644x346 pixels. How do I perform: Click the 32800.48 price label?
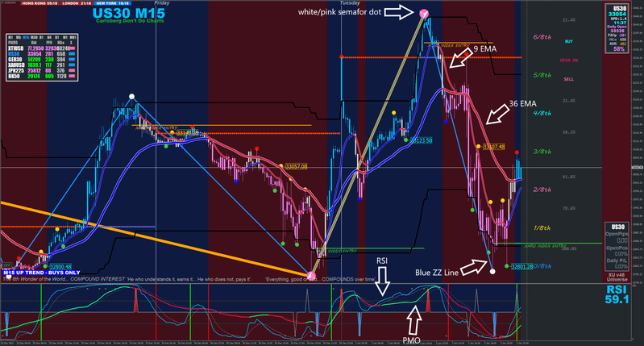click(60, 267)
